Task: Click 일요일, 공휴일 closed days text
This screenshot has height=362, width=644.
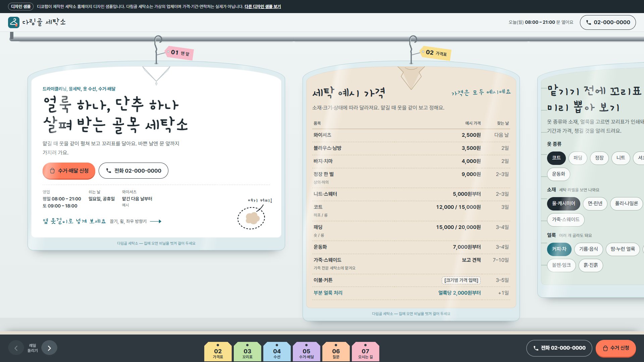Action: click(x=102, y=199)
